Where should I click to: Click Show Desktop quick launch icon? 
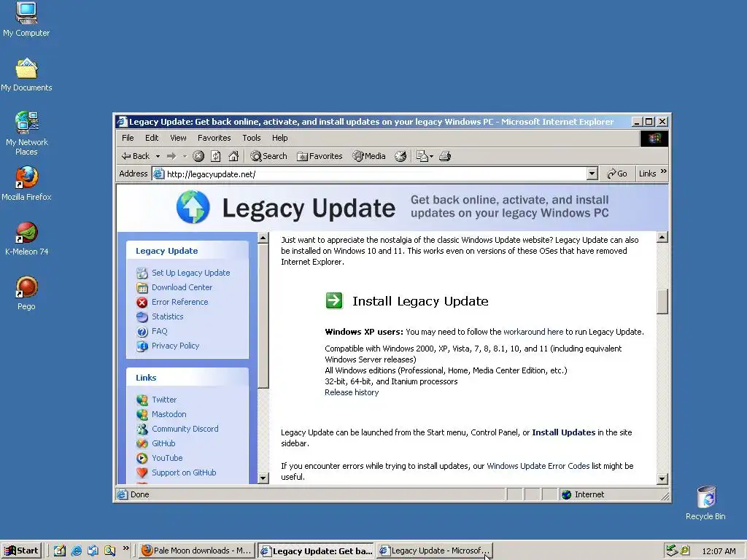60,551
